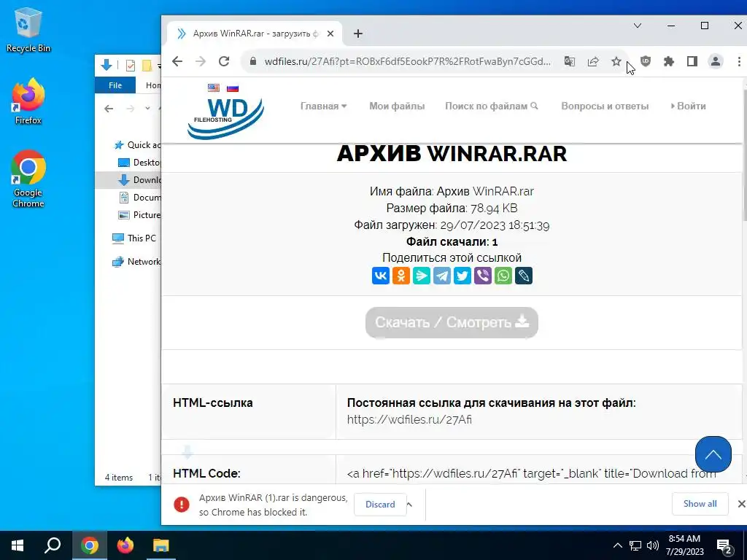747x560 pixels.
Task: Close the Chrome downloads bar
Action: click(x=741, y=504)
